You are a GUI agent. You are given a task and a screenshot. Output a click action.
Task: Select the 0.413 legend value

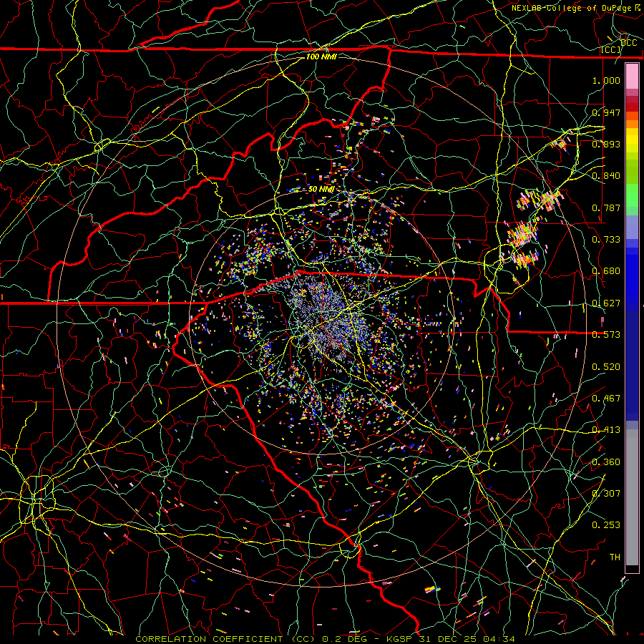pyautogui.click(x=606, y=430)
